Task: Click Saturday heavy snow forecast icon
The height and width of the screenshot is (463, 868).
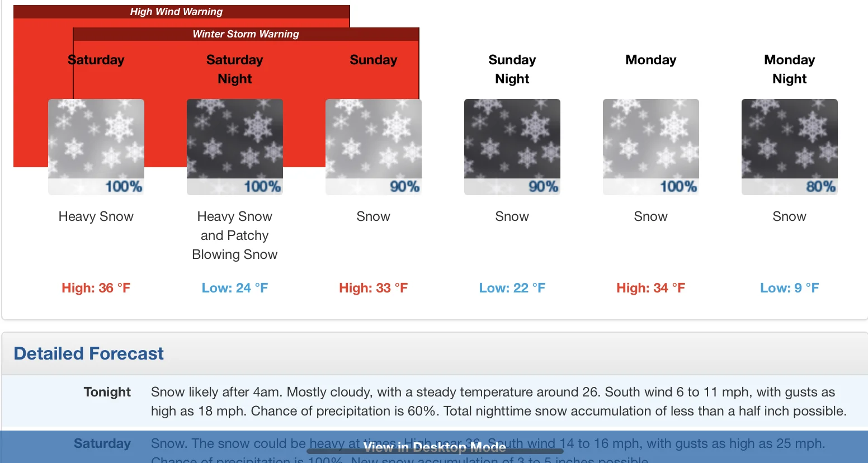Action: click(96, 147)
